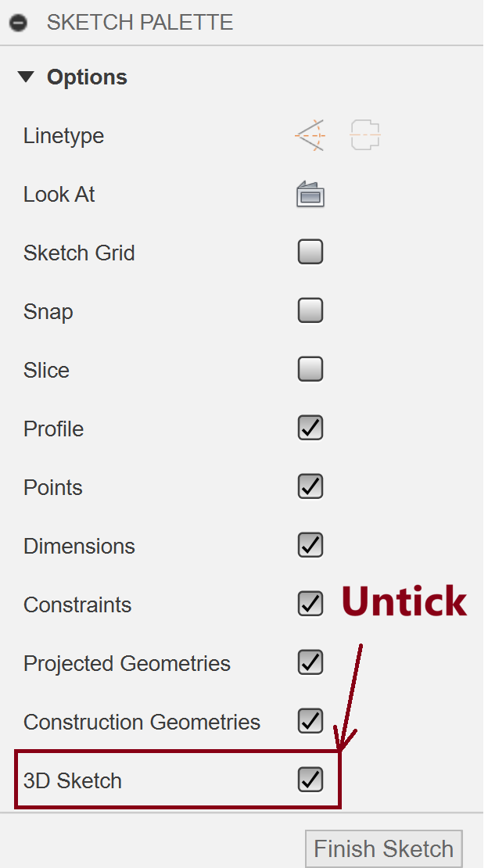Screen dimensions: 488x868
Task: Click the centerline linetype icon
Action: (x=365, y=136)
